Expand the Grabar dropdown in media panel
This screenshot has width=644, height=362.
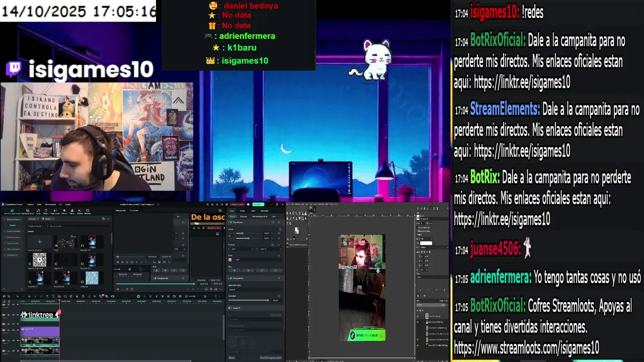click(x=47, y=219)
